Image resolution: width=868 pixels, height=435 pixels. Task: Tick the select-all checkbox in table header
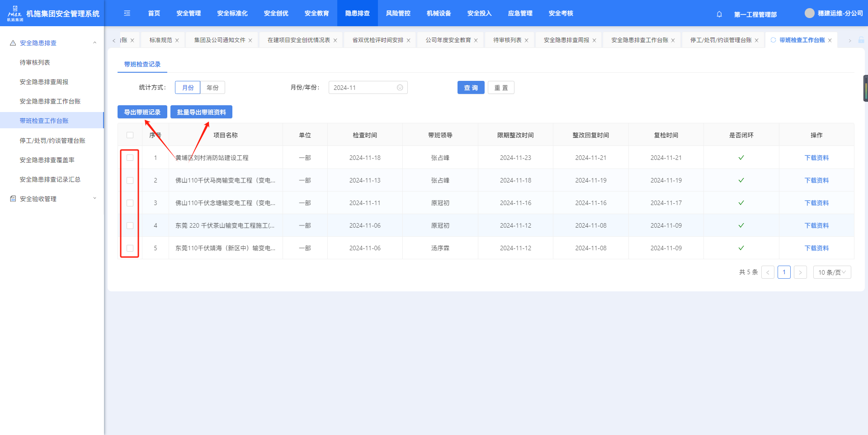pyautogui.click(x=130, y=135)
